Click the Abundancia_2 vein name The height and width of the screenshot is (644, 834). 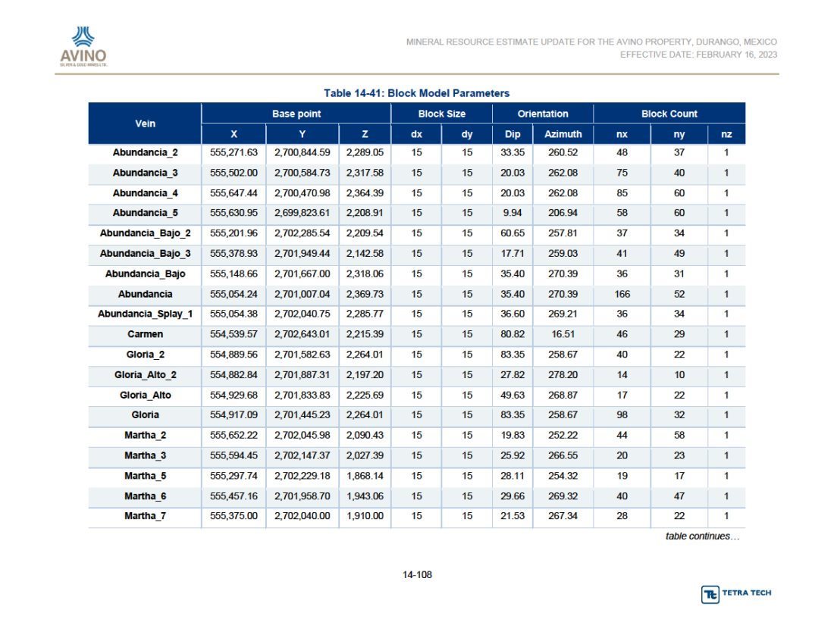[x=146, y=152]
